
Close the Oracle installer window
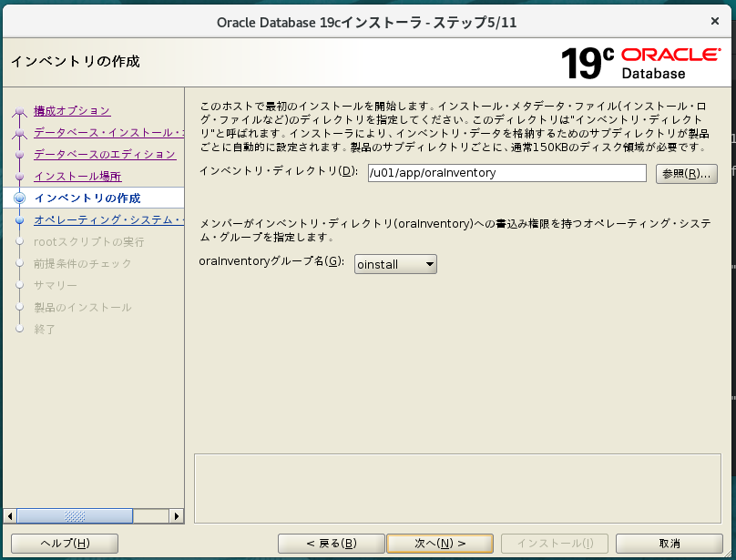pyautogui.click(x=714, y=21)
